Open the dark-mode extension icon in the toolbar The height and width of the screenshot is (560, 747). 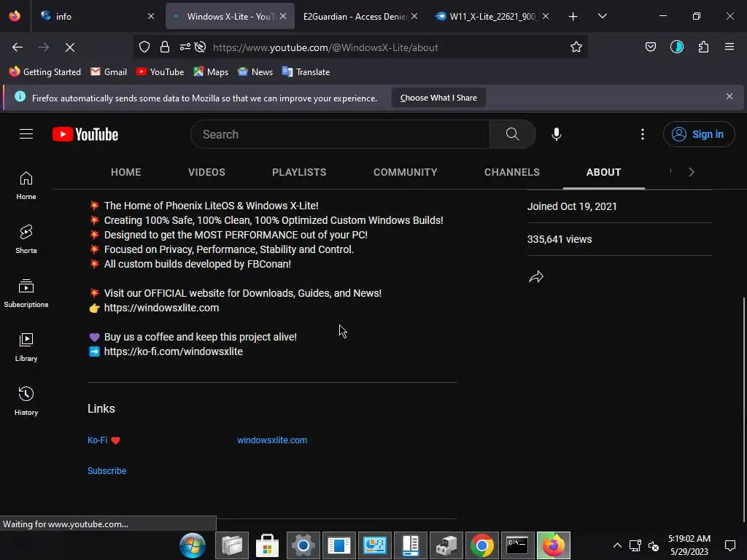coord(676,47)
